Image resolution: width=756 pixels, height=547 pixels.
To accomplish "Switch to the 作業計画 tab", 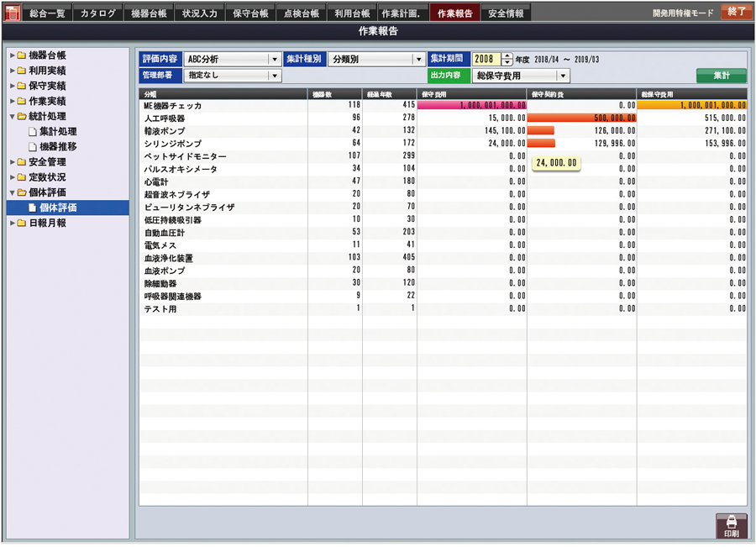I will pyautogui.click(x=403, y=12).
